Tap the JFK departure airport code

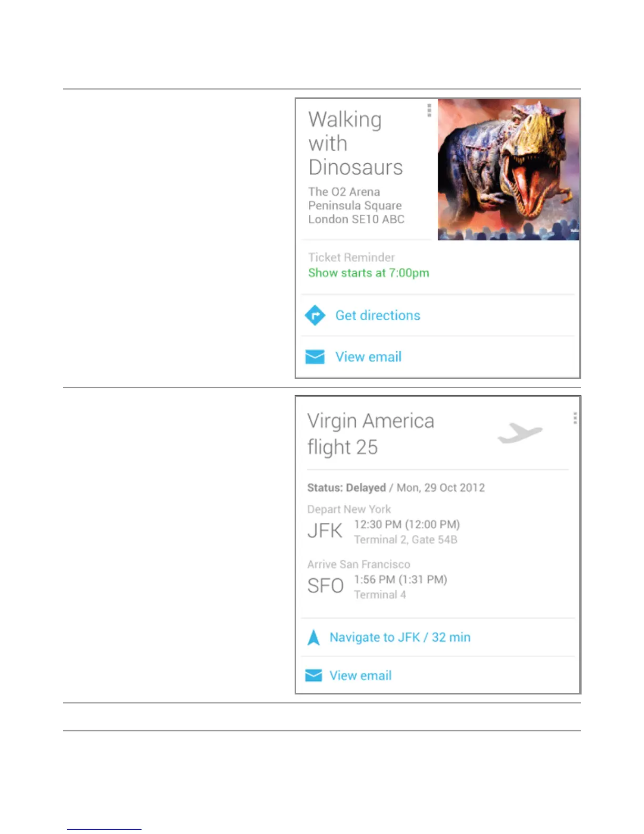click(x=325, y=531)
